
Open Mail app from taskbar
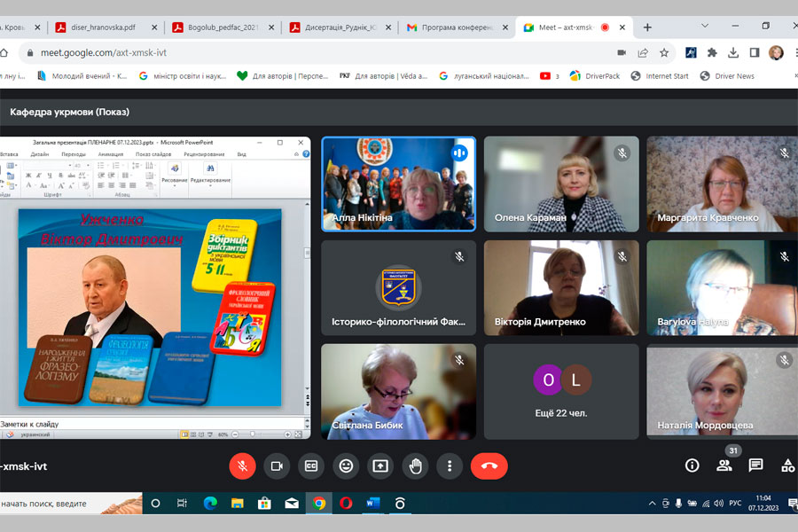[x=292, y=503]
